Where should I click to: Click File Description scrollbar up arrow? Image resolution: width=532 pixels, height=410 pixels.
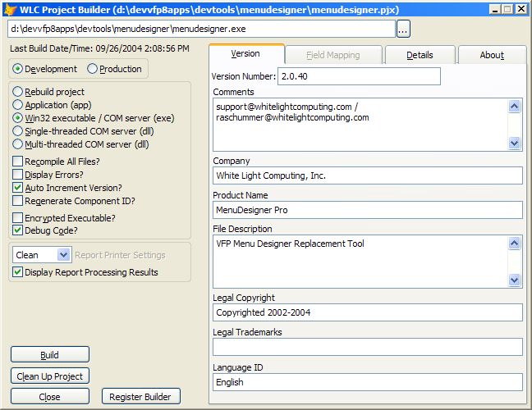point(515,243)
